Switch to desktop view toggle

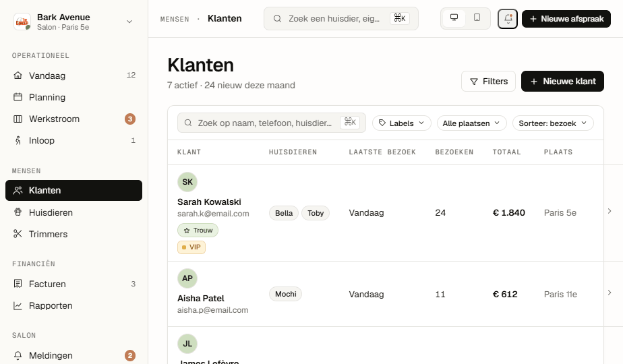pyautogui.click(x=454, y=18)
